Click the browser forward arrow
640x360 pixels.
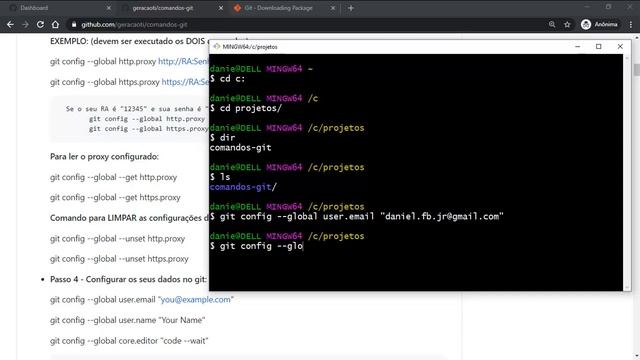pyautogui.click(x=25, y=24)
